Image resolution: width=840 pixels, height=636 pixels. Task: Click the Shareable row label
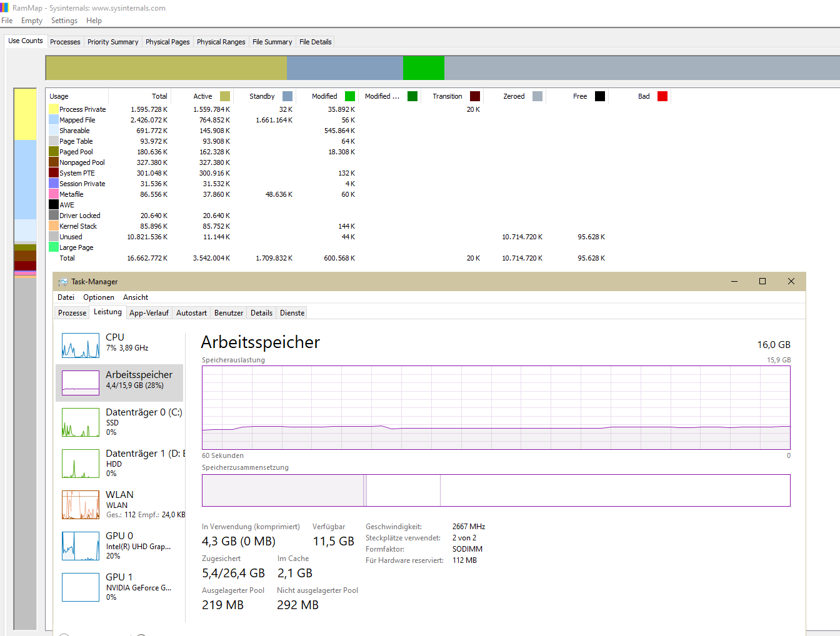74,131
